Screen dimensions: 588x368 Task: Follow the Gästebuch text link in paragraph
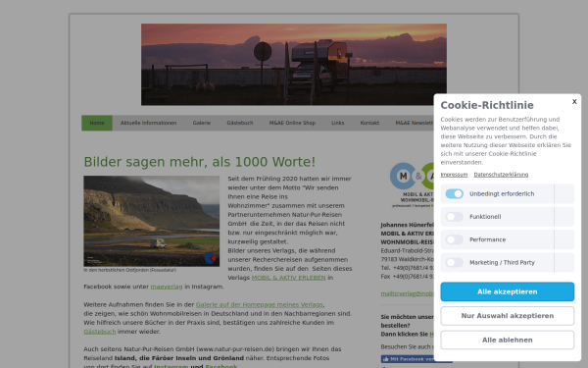pos(100,332)
